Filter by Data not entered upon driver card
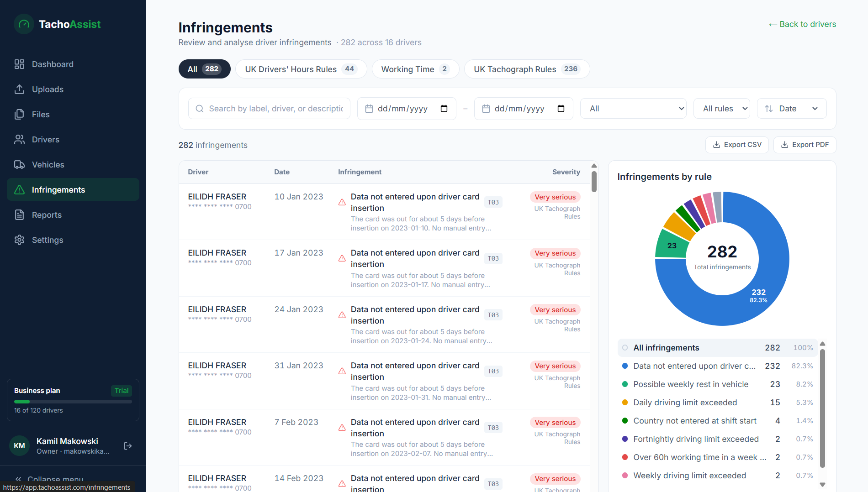 point(718,366)
